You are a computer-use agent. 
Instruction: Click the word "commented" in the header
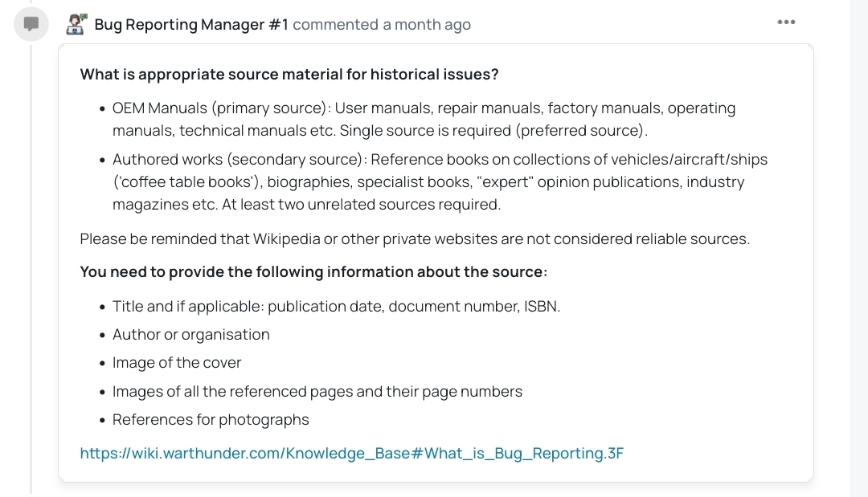coord(335,25)
